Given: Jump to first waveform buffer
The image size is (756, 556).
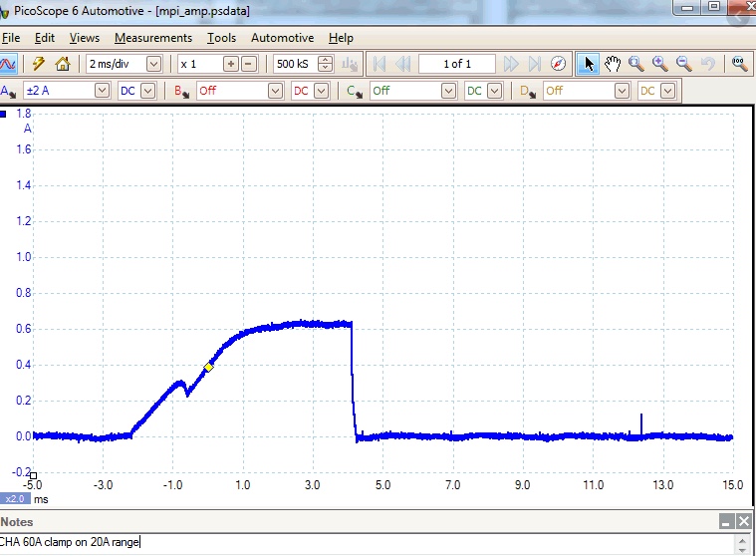Looking at the screenshot, I should point(379,64).
